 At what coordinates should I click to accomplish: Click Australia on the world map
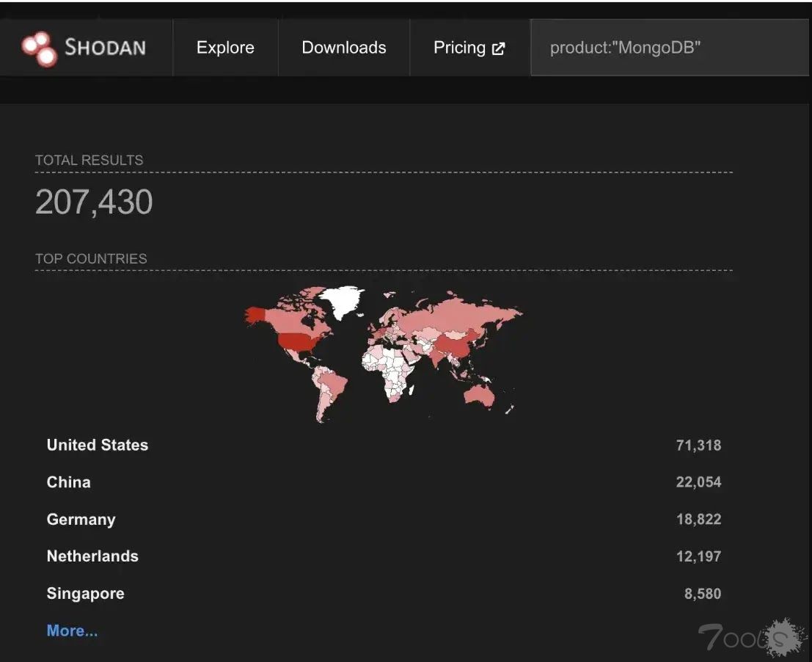pyautogui.click(x=478, y=394)
